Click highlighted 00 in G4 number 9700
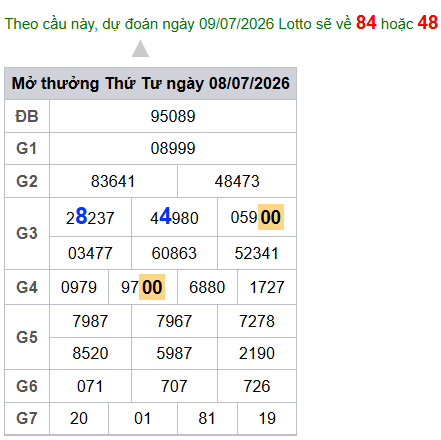The width and height of the screenshot is (441, 440). (152, 287)
